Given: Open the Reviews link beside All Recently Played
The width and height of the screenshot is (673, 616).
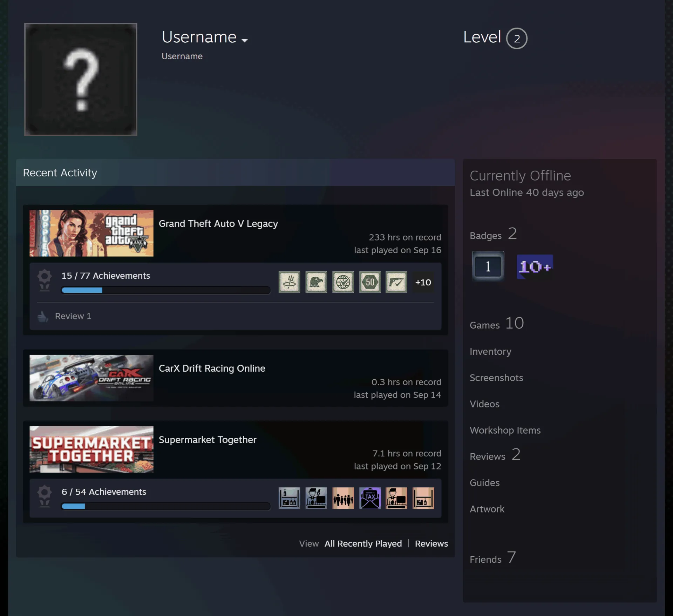Looking at the screenshot, I should (x=431, y=543).
